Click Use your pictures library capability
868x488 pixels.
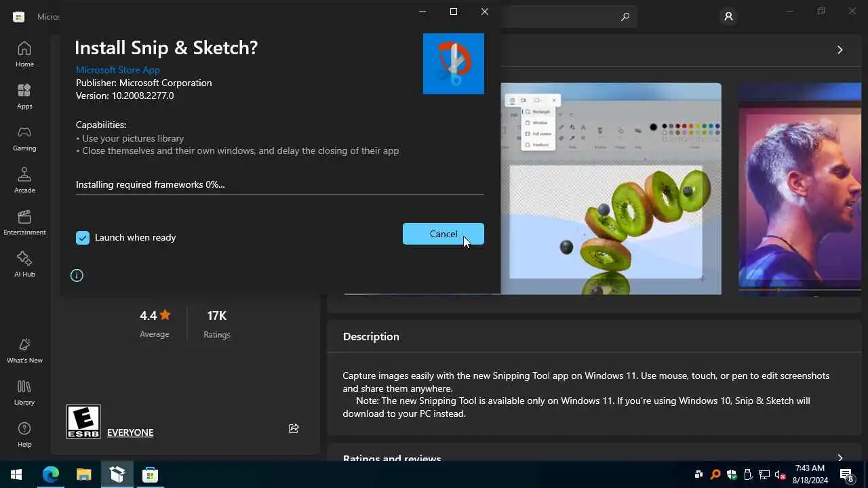tap(130, 138)
